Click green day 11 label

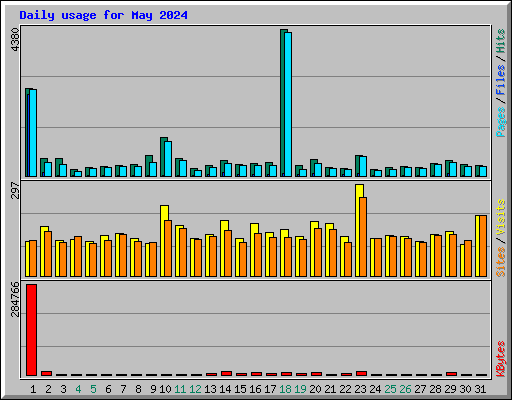(x=180, y=389)
